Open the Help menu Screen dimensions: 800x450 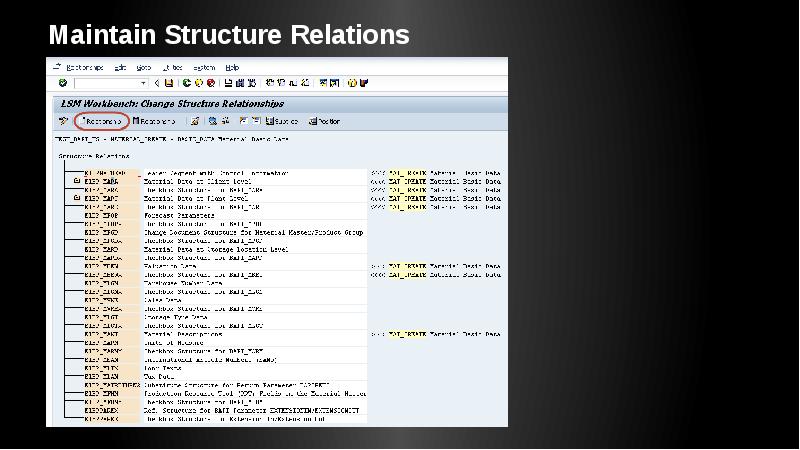pyautogui.click(x=232, y=67)
